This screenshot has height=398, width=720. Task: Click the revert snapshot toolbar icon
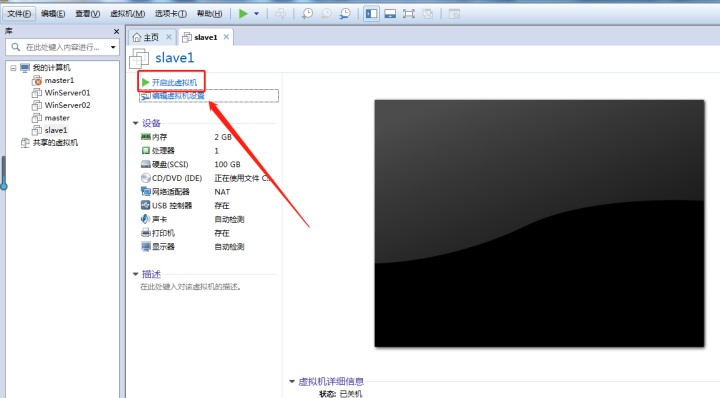click(x=326, y=14)
